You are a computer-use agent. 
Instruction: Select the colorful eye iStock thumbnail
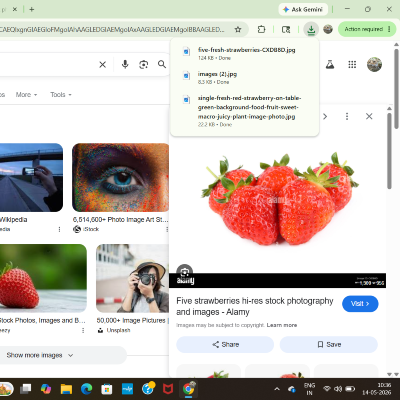pos(120,177)
